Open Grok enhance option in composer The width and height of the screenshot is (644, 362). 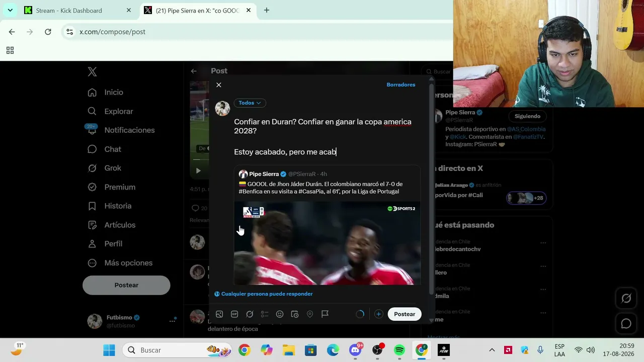pos(250,314)
